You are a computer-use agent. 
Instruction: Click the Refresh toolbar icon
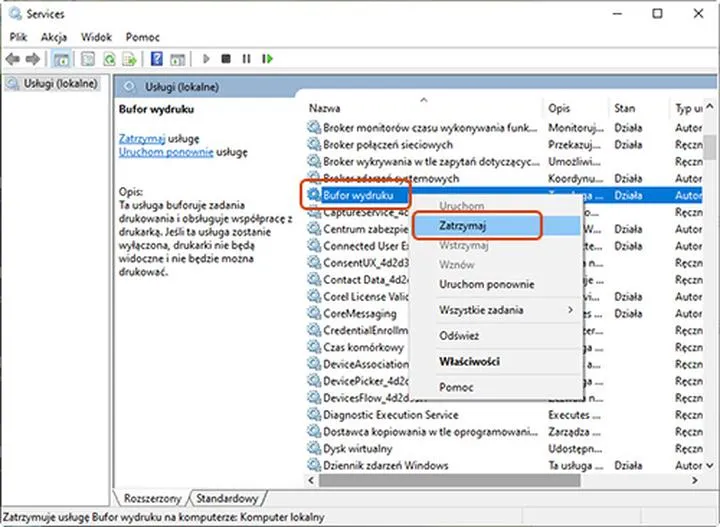tap(109, 59)
